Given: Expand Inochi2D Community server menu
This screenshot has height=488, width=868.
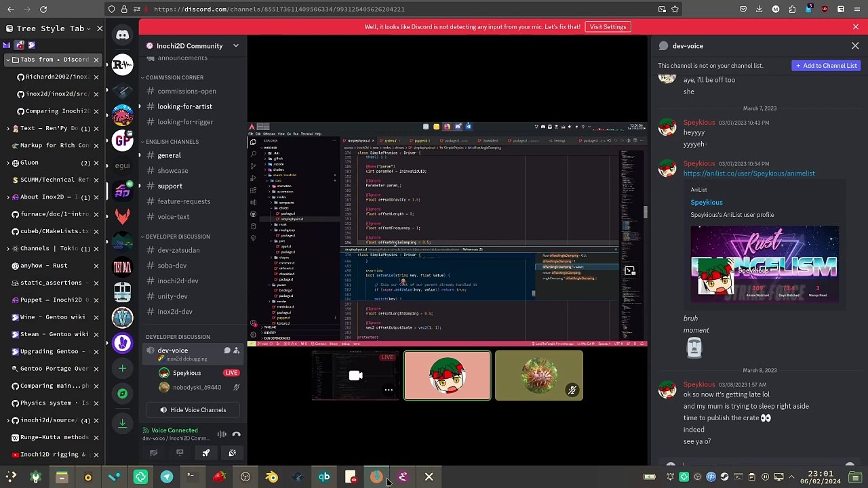Looking at the screenshot, I should [235, 46].
